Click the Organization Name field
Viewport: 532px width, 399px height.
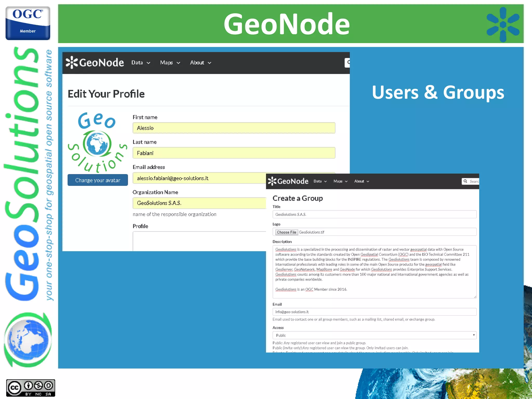[x=199, y=203]
